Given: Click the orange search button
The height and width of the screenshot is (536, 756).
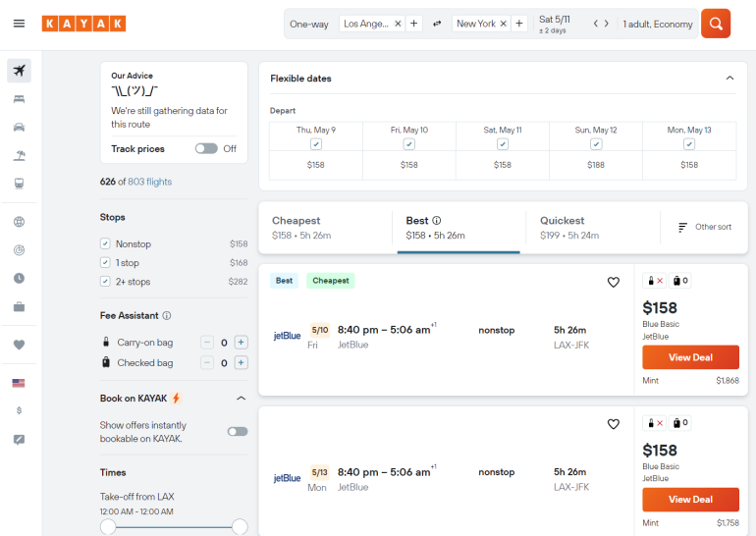Looking at the screenshot, I should (x=716, y=24).
